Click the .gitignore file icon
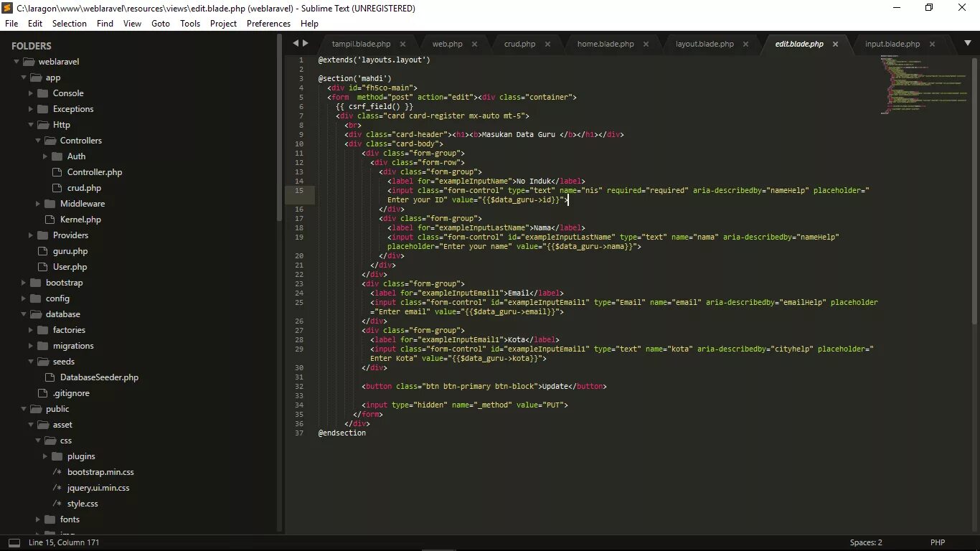 [x=44, y=393]
